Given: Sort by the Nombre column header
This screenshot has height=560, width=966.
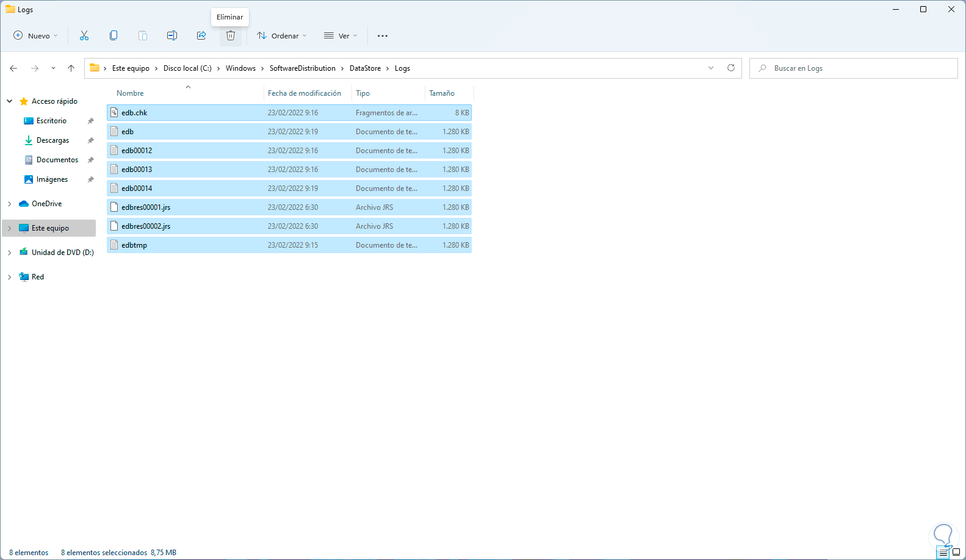Looking at the screenshot, I should click(130, 93).
